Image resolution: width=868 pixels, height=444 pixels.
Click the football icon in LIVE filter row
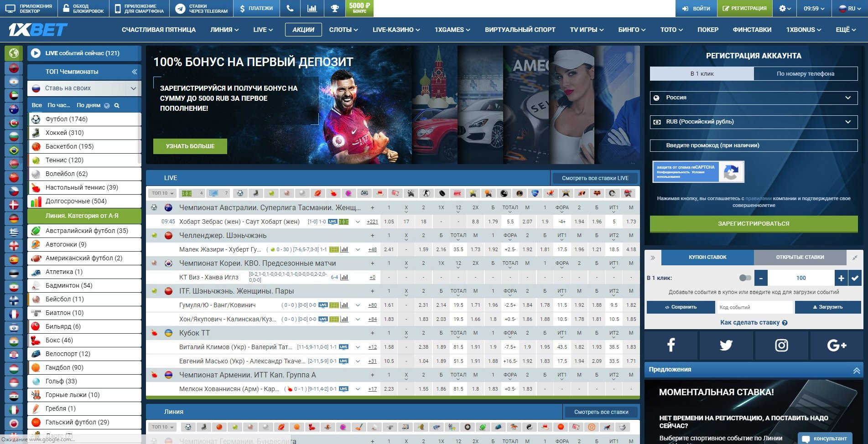[240, 193]
